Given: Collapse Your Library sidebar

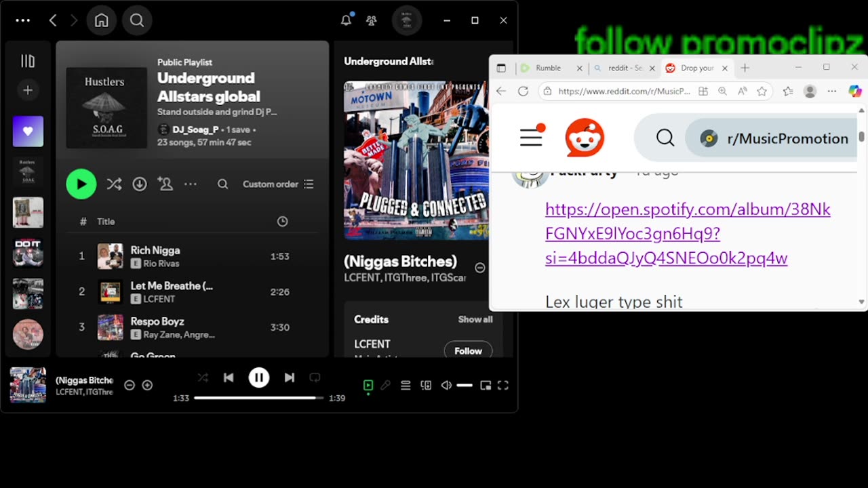Looking at the screenshot, I should (28, 62).
